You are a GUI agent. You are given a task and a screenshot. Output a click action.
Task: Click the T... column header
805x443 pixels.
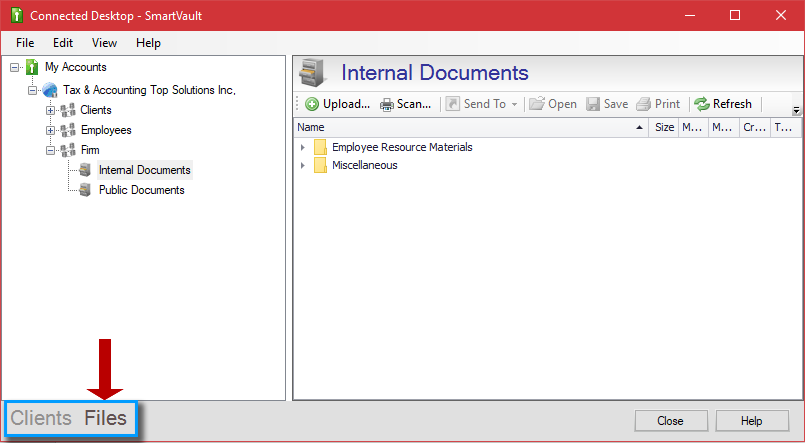point(785,127)
